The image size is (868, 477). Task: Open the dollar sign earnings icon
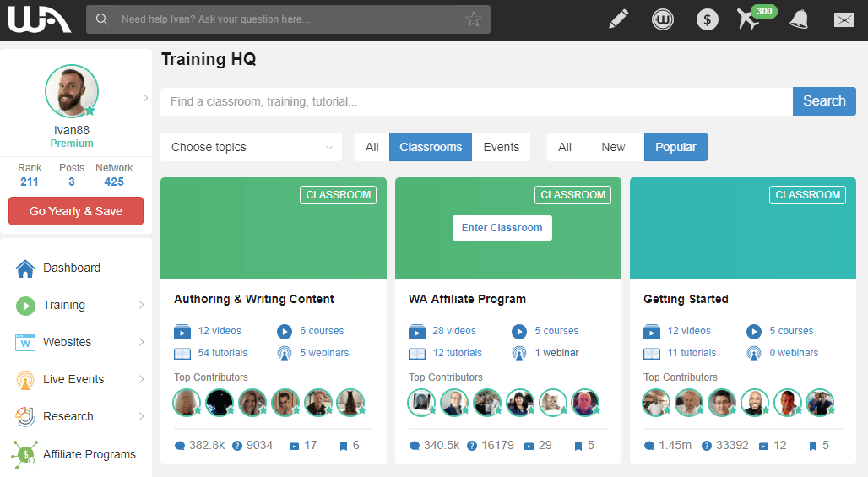click(707, 20)
